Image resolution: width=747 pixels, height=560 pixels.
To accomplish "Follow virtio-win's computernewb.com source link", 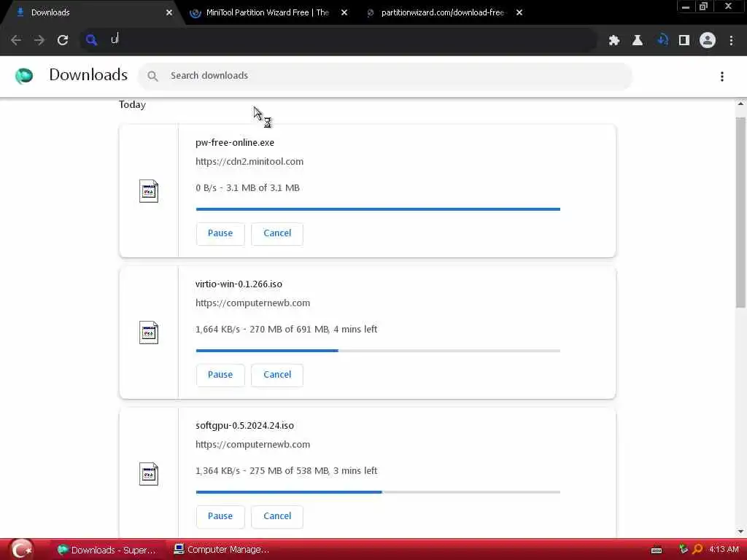I will click(x=252, y=303).
